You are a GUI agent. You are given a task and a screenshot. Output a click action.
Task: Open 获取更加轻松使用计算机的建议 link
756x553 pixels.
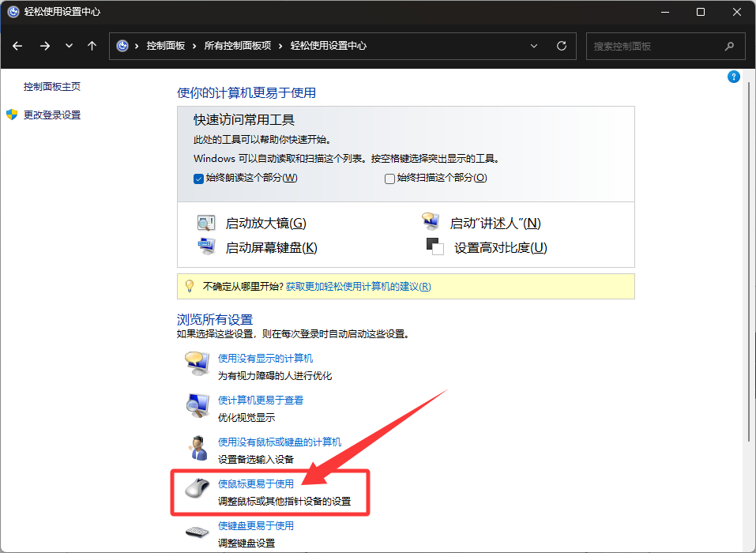358,287
